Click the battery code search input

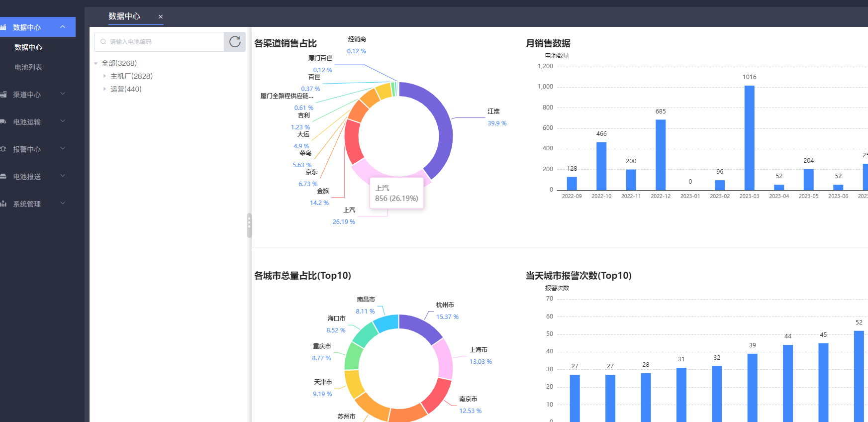159,42
